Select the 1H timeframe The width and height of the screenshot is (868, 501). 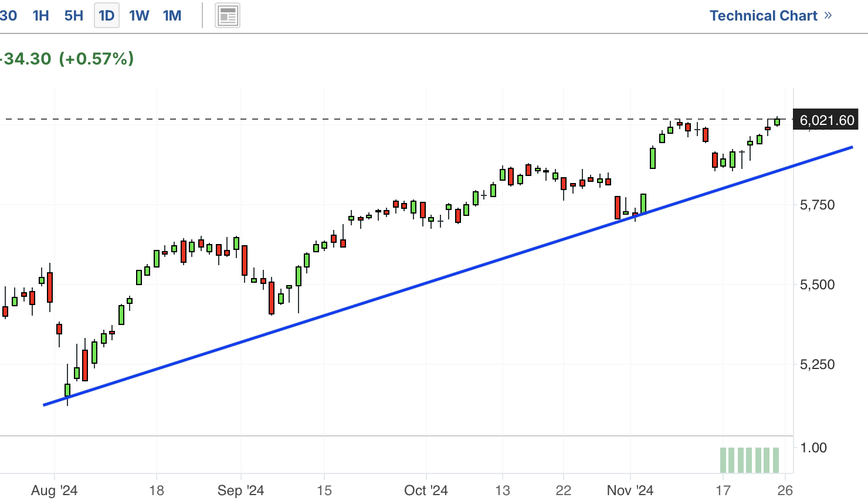point(40,16)
